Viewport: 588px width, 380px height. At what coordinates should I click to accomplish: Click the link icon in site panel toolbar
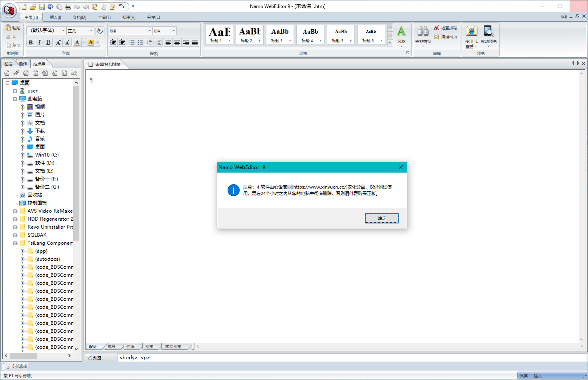click(x=16, y=73)
